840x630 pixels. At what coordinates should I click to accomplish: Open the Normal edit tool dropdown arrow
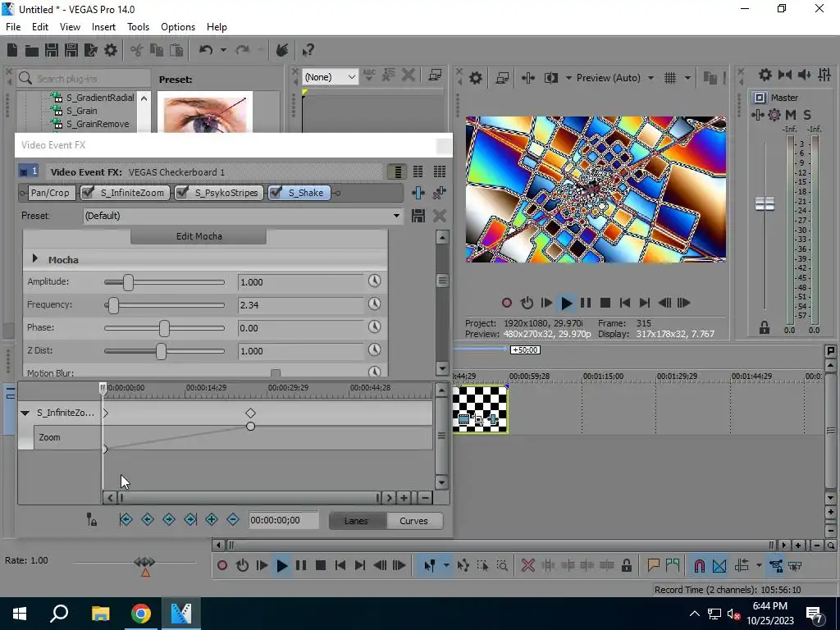[445, 565]
